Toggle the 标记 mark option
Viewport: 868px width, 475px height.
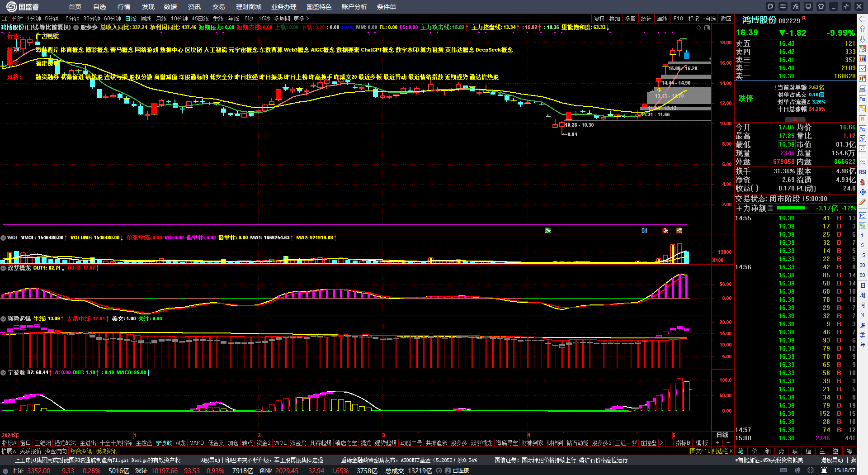pos(693,19)
